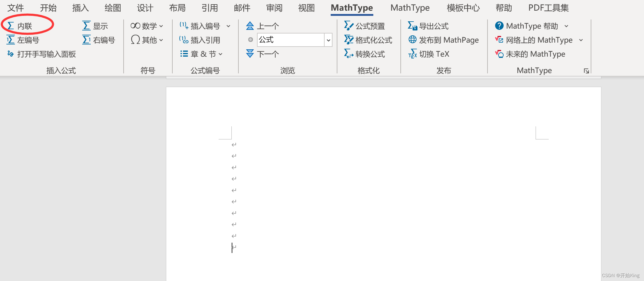
Task: Open the MathType group dialog launcher
Action: click(x=586, y=71)
